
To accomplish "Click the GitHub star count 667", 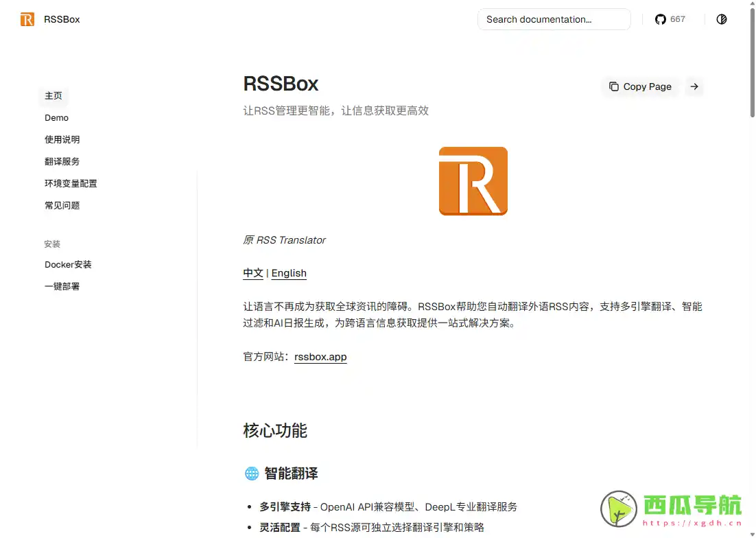I will pos(677,19).
